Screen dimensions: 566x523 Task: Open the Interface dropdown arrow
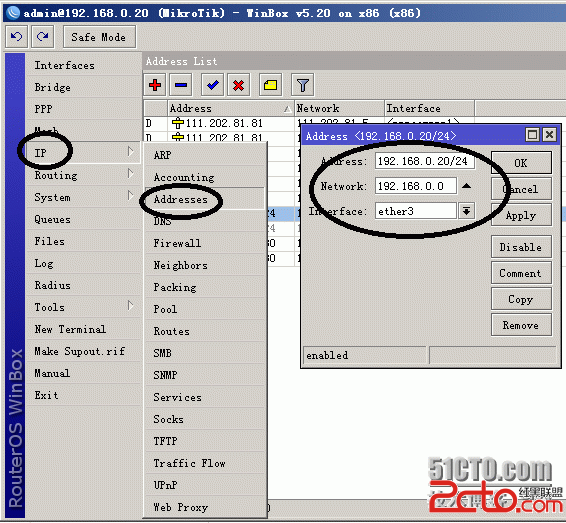point(466,211)
